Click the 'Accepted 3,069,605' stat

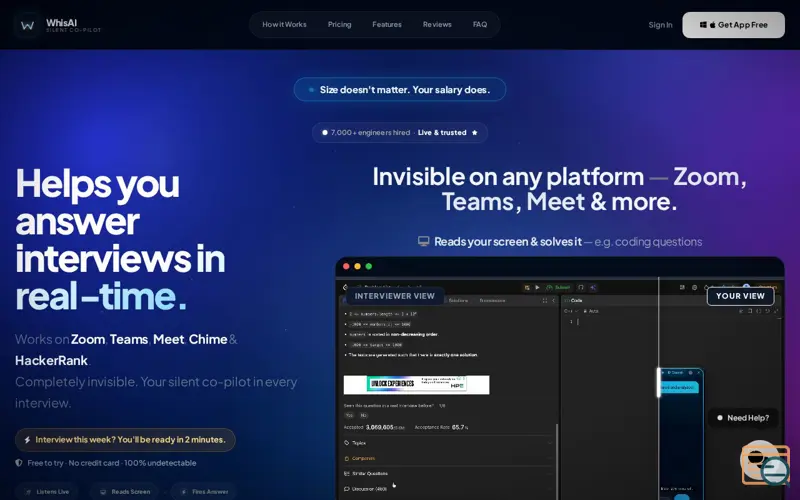[x=374, y=427]
